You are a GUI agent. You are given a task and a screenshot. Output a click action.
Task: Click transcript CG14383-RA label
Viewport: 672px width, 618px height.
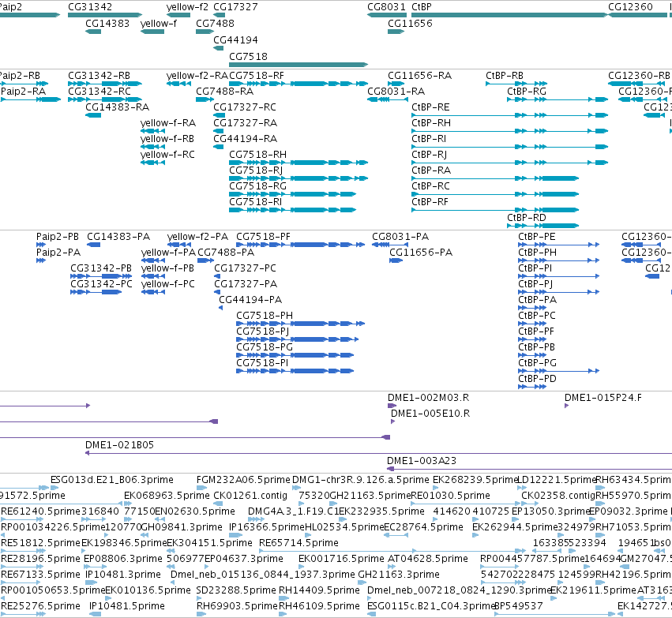(x=118, y=107)
